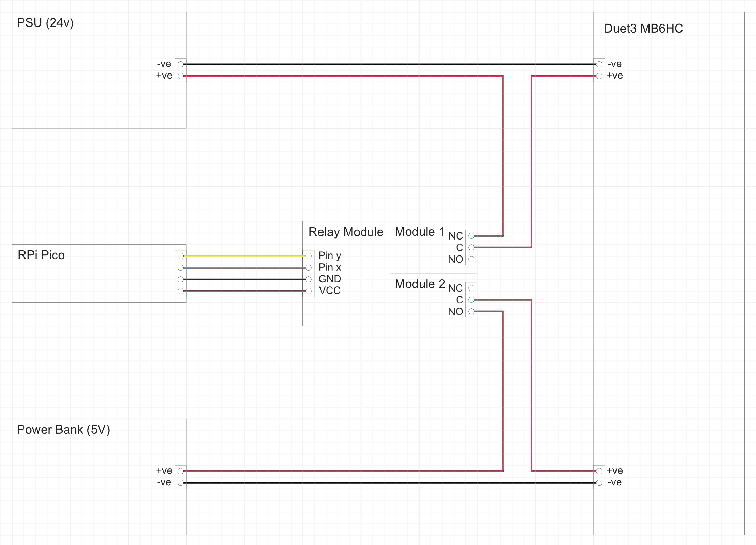
Task: Click Module 2 NC terminal circle
Action: 471,288
